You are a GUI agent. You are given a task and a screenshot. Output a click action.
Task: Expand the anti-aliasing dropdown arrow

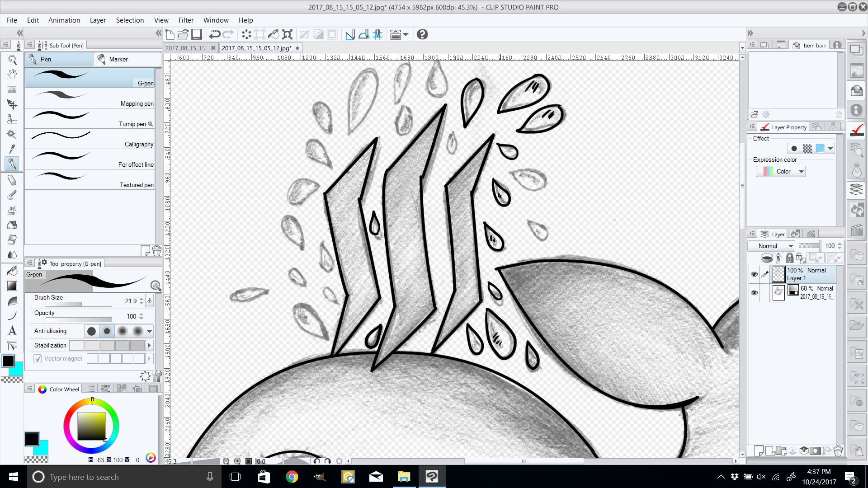[x=149, y=331]
